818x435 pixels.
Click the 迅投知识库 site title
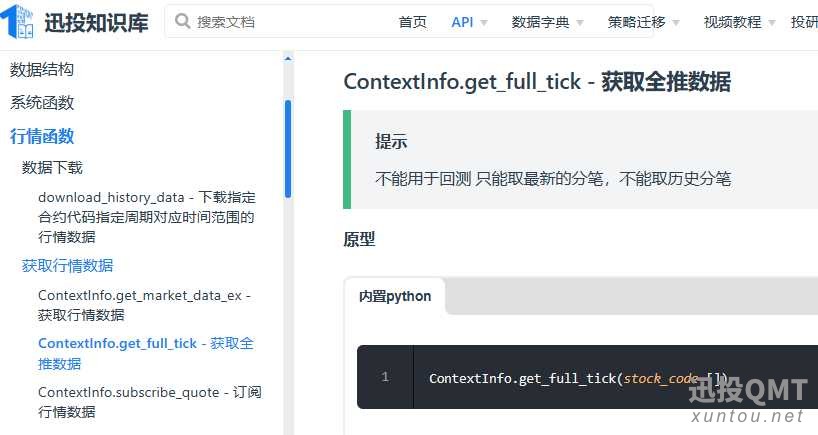click(97, 22)
